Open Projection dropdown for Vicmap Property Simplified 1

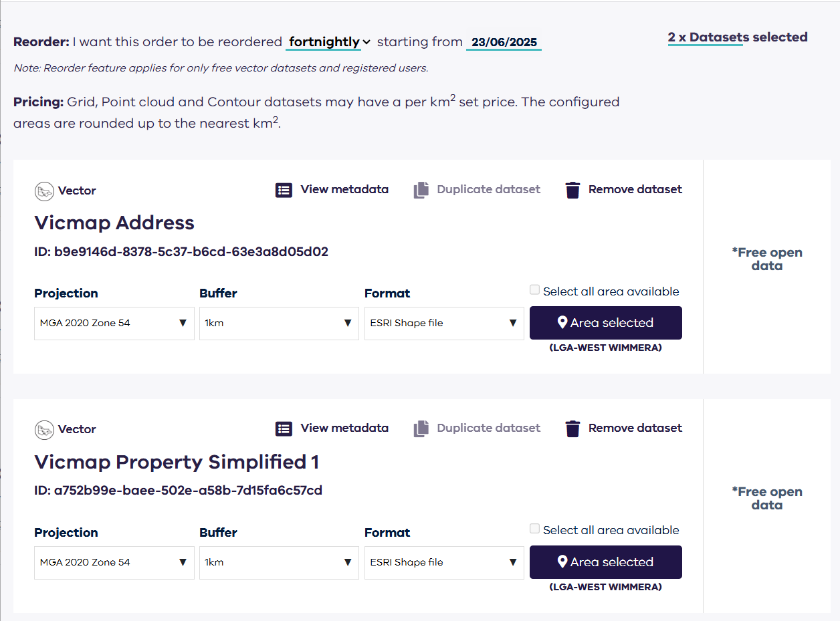point(114,563)
